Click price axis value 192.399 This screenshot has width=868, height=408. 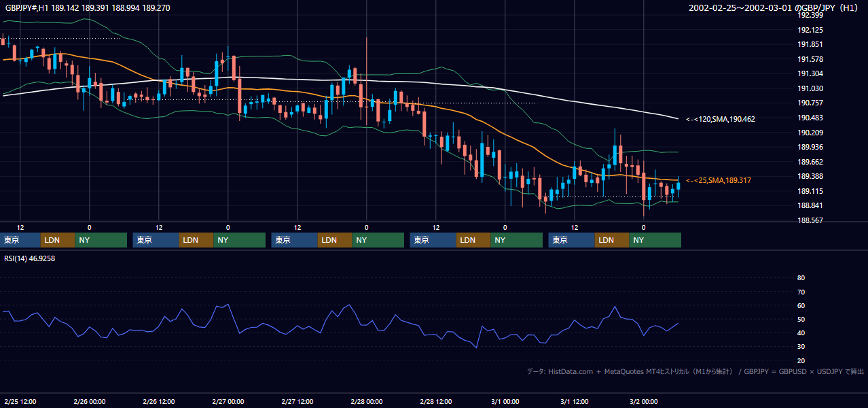(810, 16)
